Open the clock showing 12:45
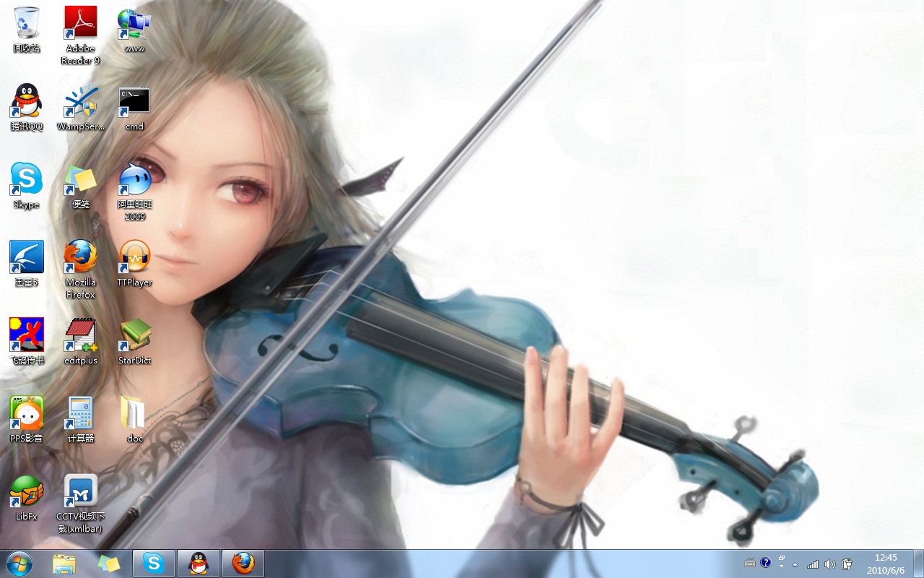Image resolution: width=924 pixels, height=578 pixels. [886, 564]
